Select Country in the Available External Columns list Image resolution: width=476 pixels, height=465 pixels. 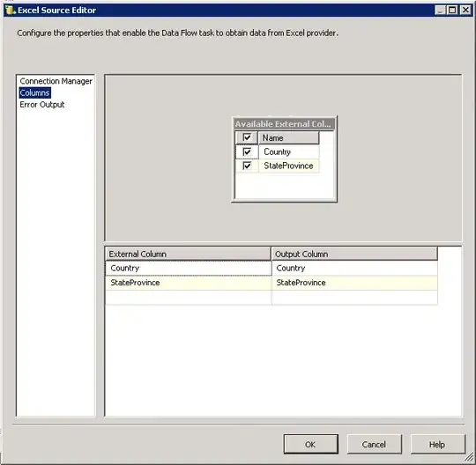pyautogui.click(x=289, y=151)
